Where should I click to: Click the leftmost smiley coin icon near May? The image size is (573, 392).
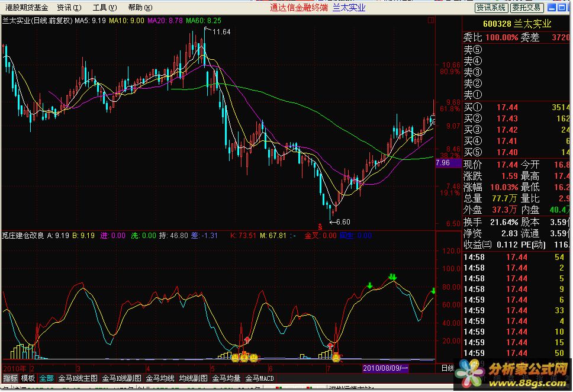[x=236, y=357]
